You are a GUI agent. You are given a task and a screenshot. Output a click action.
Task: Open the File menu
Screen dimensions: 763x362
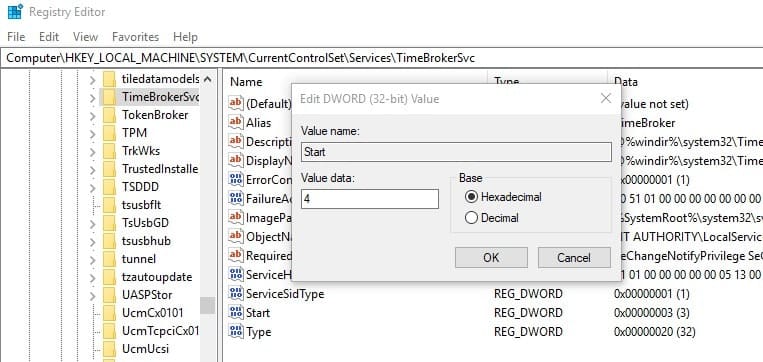(16, 37)
